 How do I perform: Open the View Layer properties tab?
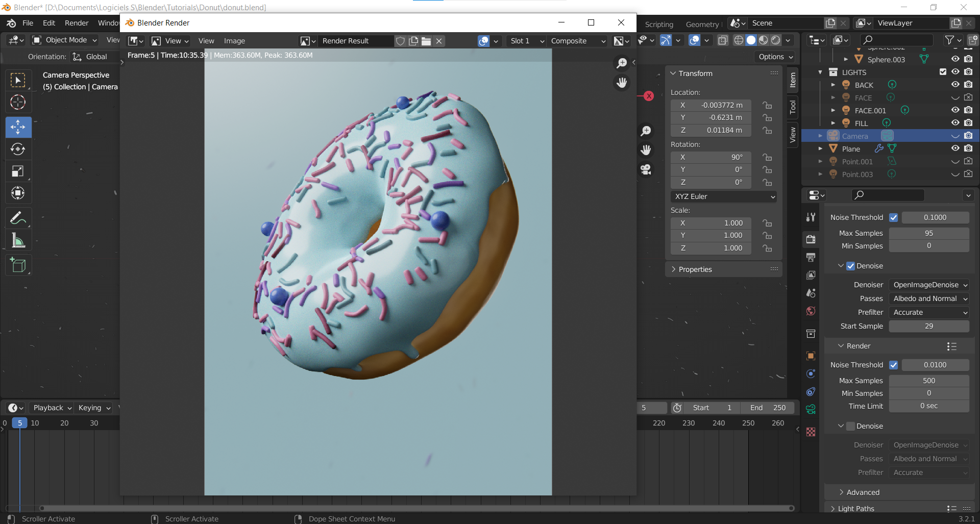point(811,275)
